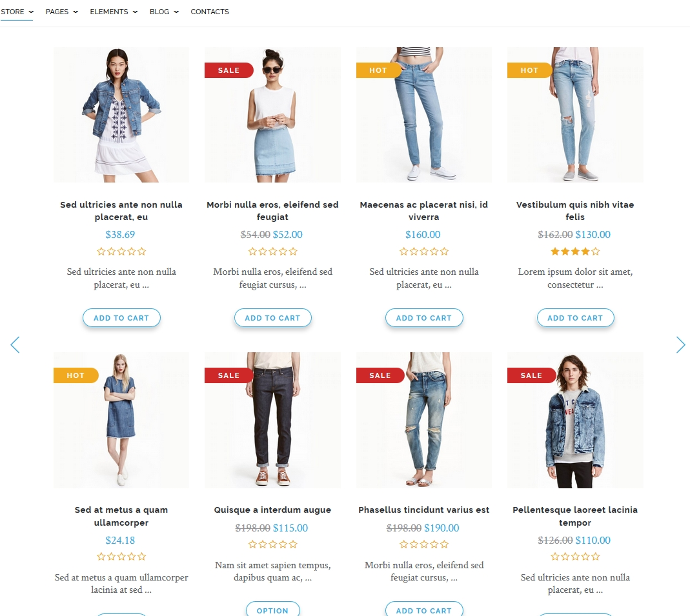690x616 pixels.
Task: Expand the ELEMENTS menu
Action: (114, 12)
